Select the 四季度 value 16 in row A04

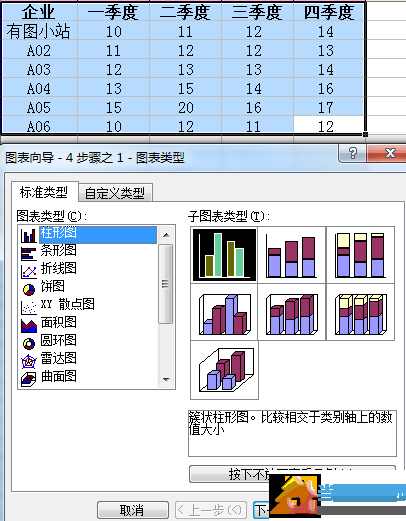tap(329, 88)
